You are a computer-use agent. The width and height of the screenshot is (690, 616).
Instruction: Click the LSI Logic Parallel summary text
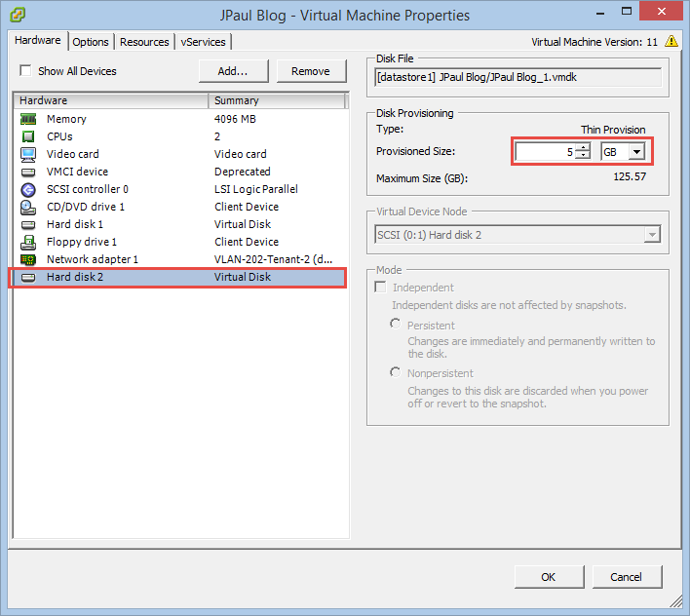point(256,190)
